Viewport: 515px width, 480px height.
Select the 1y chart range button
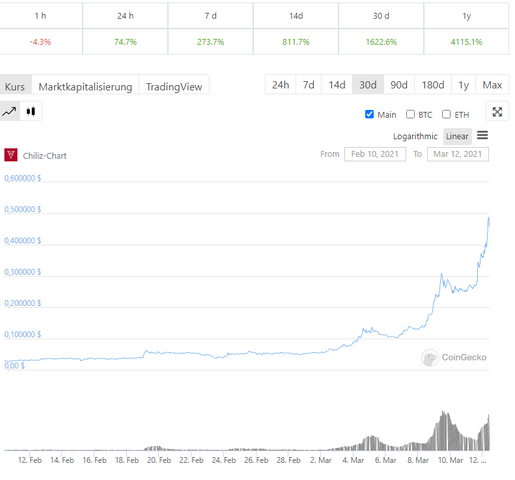coord(464,85)
